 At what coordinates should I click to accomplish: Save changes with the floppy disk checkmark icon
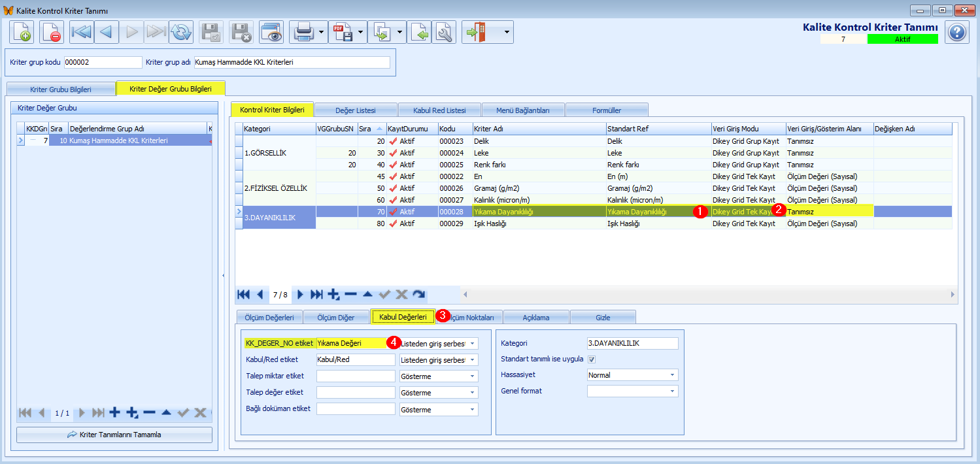pos(211,32)
